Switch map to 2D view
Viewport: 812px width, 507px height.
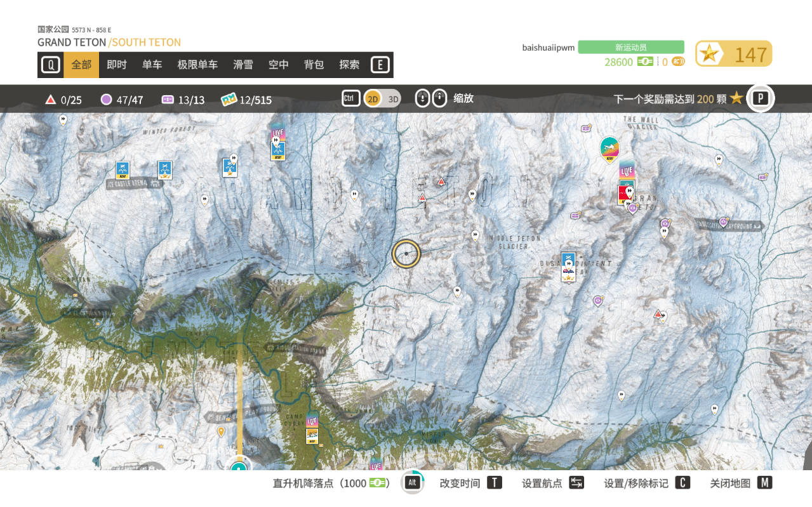(x=373, y=98)
